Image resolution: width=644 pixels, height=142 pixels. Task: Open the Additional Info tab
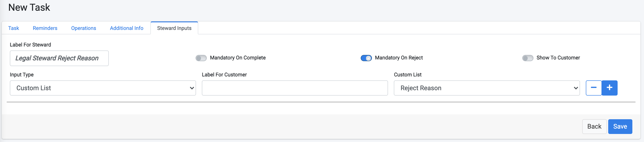tap(126, 28)
